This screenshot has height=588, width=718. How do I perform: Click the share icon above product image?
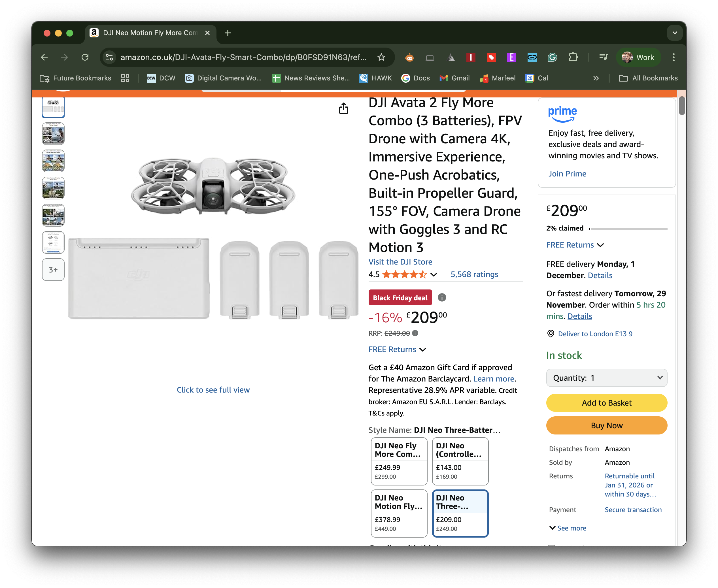[344, 108]
